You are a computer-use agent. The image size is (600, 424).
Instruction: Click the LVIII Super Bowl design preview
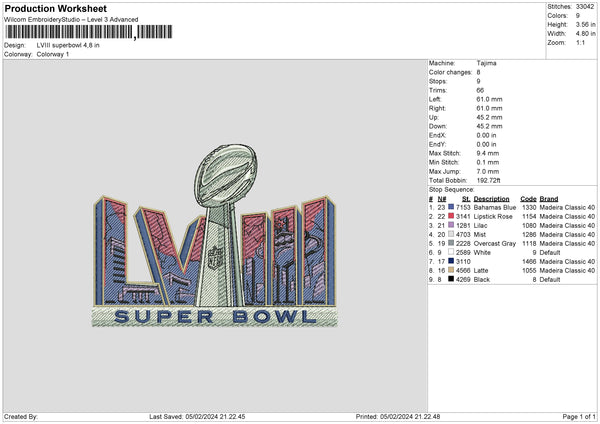click(x=215, y=235)
